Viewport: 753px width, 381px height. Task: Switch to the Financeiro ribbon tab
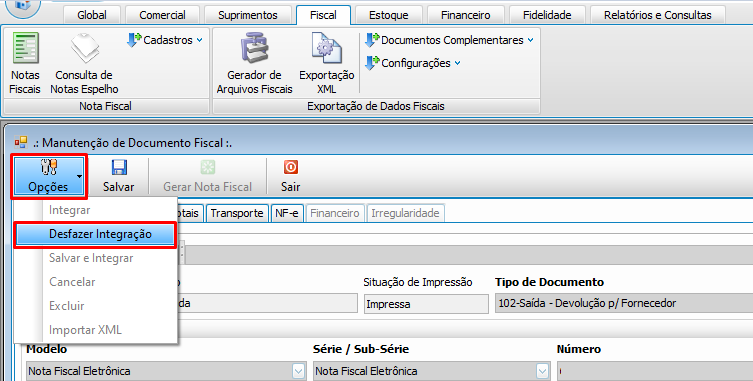point(465,15)
